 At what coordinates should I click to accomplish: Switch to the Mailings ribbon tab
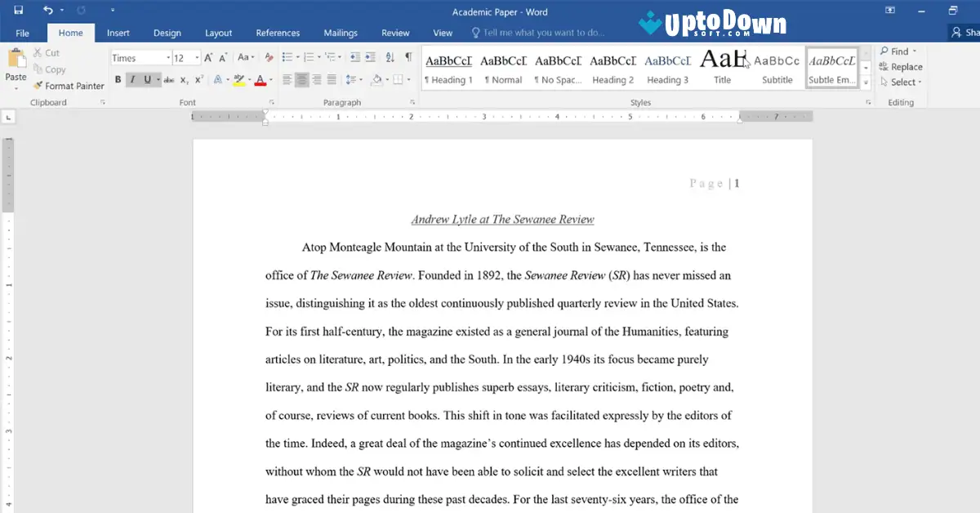click(340, 33)
